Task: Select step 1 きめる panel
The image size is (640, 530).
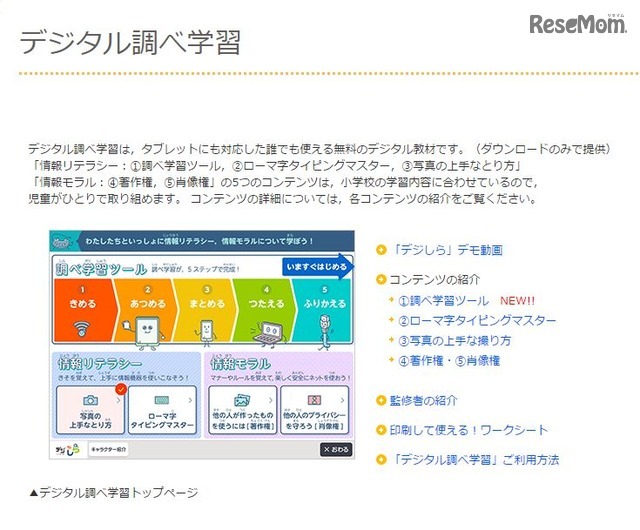Action: [x=84, y=310]
